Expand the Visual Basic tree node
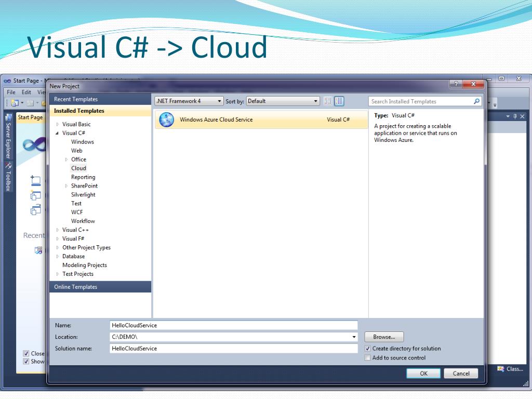This screenshot has height=399, width=532. point(57,124)
